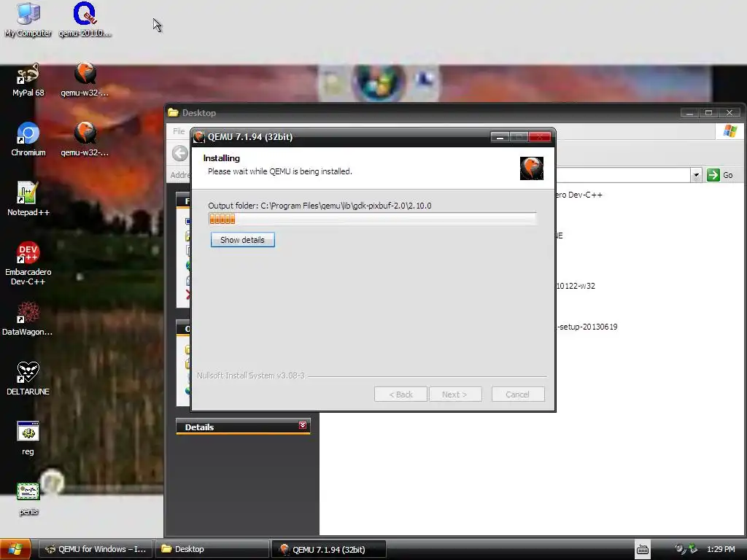Select the file ending in -setup-20130619
This screenshot has width=747, height=560.
tap(587, 327)
